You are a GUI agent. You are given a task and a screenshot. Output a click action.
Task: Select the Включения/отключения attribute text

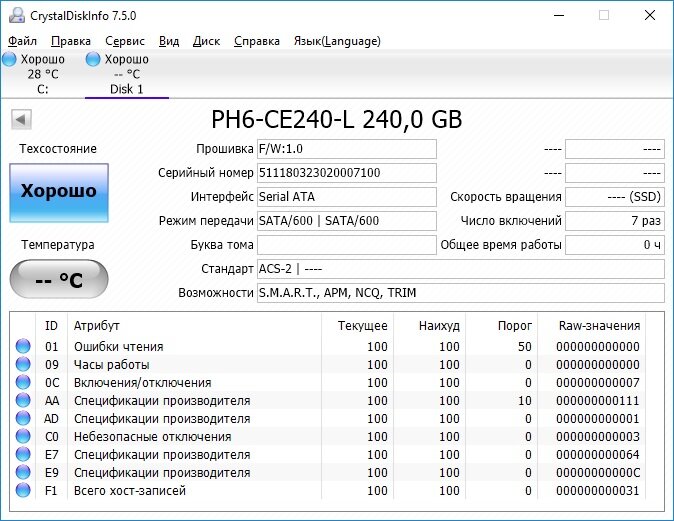tap(143, 383)
